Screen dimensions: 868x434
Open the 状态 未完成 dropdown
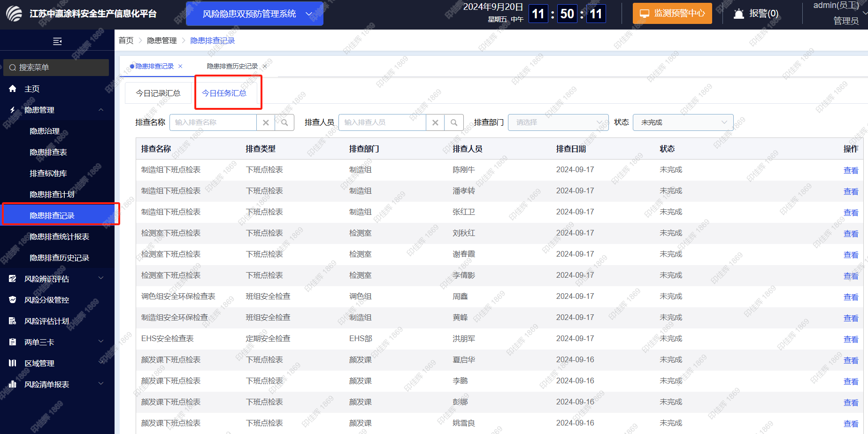(x=683, y=122)
